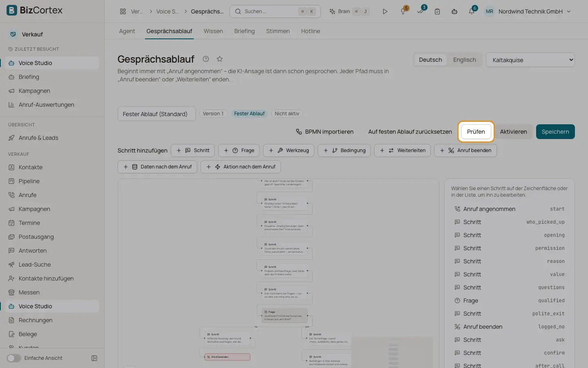588x368 pixels.
Task: Select the Frage qualified row in the list
Action: (510, 301)
